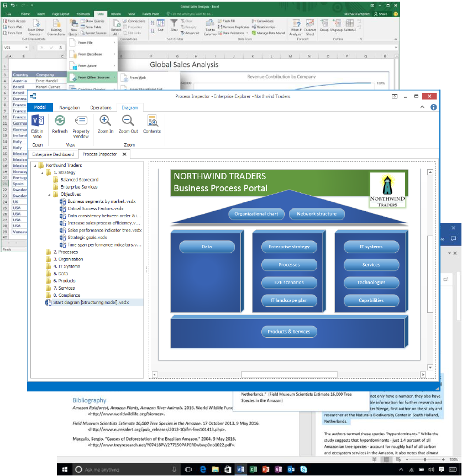
Task: Select From Web in Excel submenu
Action: (x=138, y=78)
